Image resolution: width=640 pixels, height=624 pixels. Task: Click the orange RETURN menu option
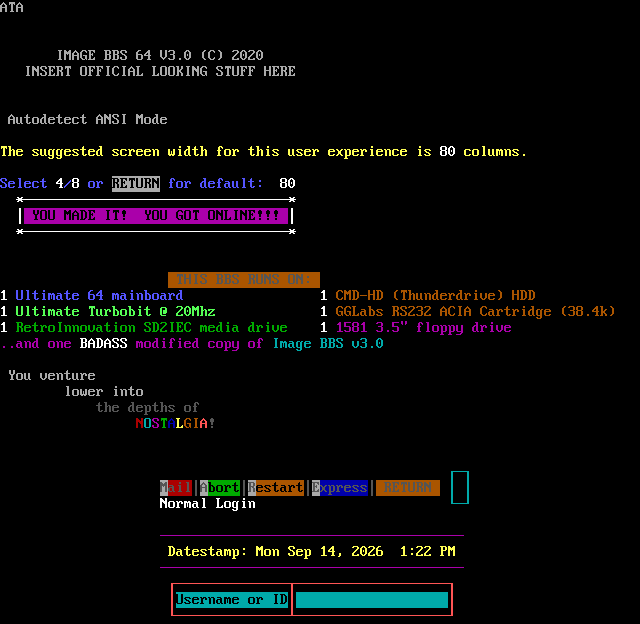click(x=408, y=488)
